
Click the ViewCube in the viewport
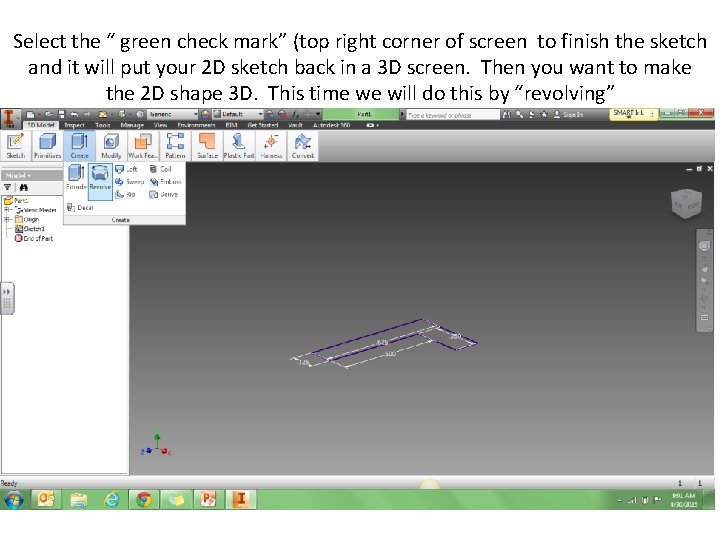[x=686, y=203]
